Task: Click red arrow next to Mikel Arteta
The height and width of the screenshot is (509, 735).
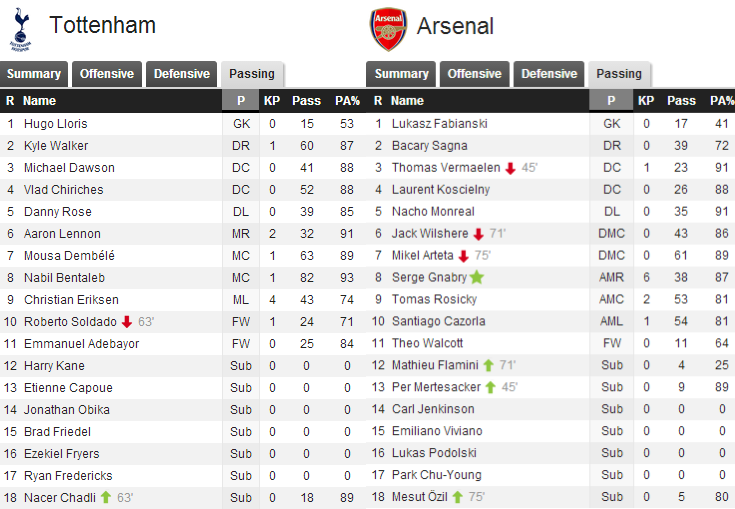Action: tap(464, 256)
